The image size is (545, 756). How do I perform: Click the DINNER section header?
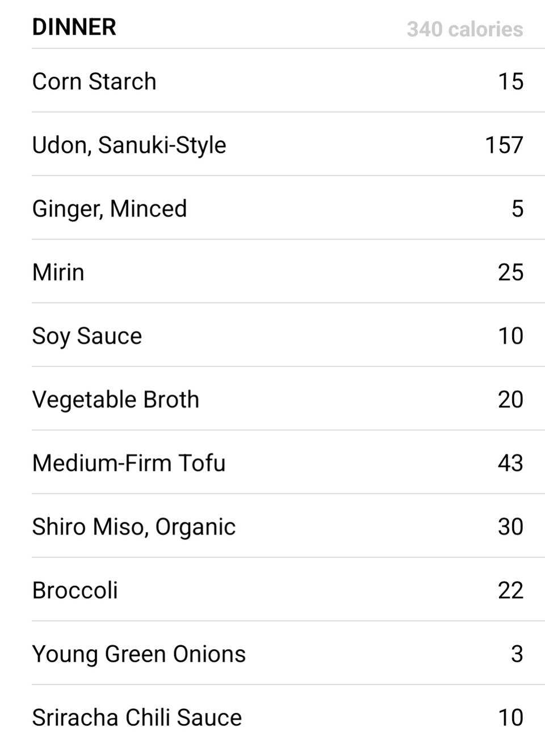click(x=74, y=27)
